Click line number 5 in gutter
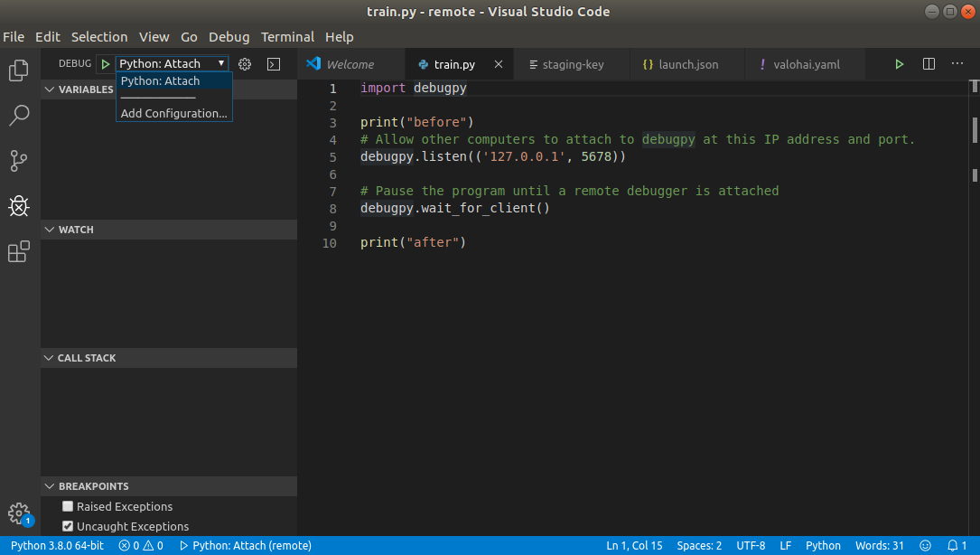 [333, 157]
